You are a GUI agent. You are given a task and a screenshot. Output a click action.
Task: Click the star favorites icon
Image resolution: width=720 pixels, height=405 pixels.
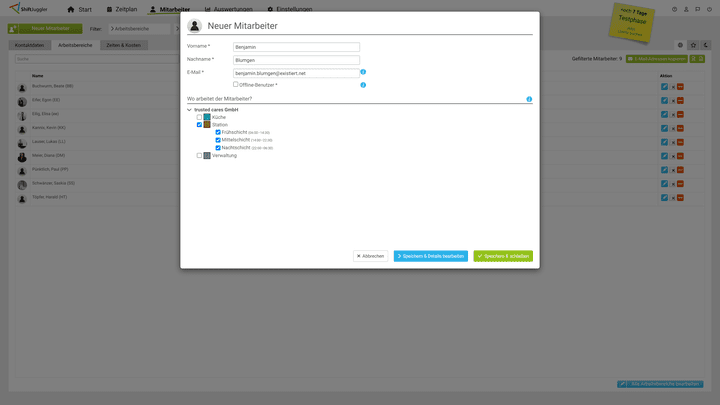[693, 45]
